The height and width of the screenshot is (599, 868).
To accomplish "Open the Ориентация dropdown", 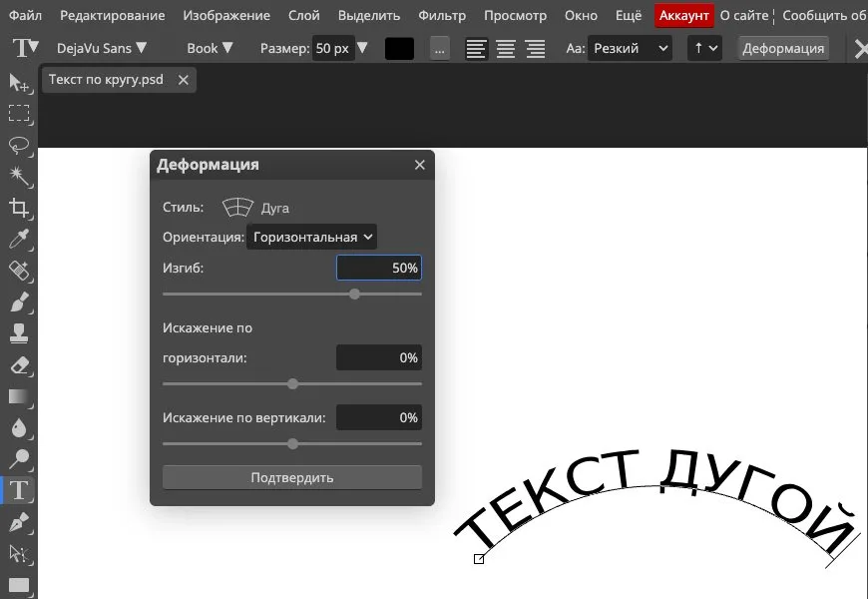I will point(311,238).
